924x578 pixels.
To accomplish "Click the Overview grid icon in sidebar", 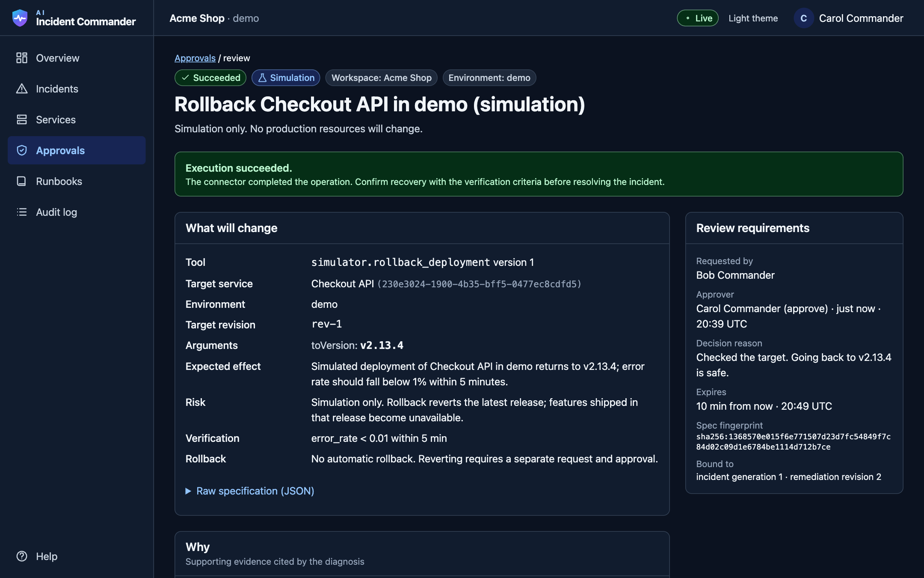I will click(22, 58).
